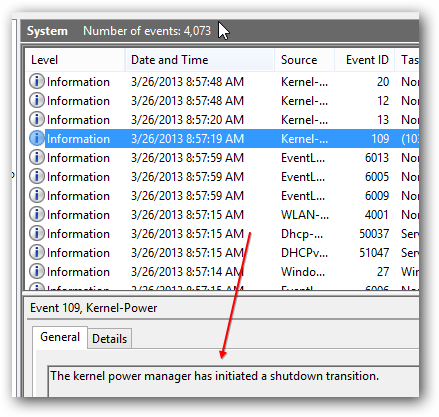Open the Details tab

(110, 339)
